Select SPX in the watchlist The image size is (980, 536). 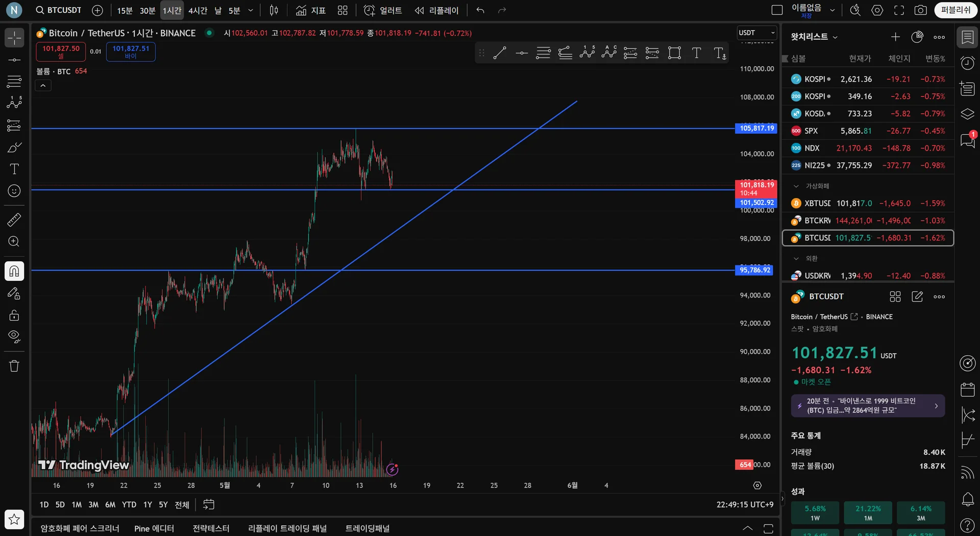pos(868,131)
